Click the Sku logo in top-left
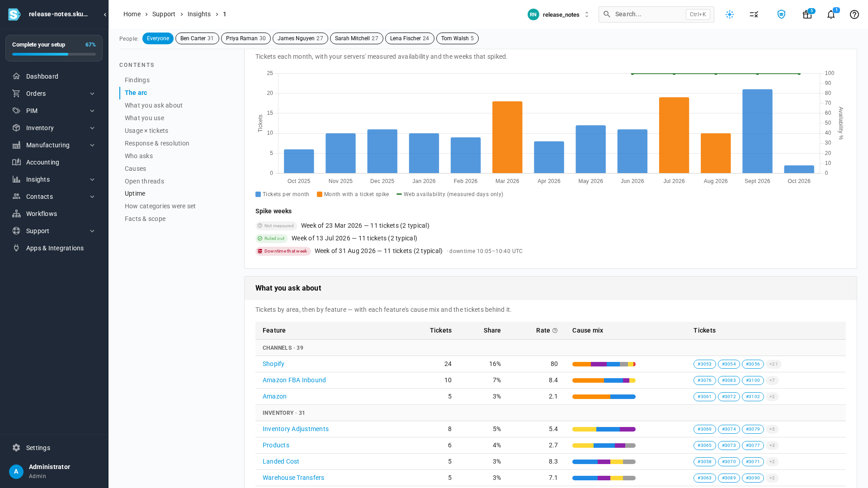 tap(14, 14)
